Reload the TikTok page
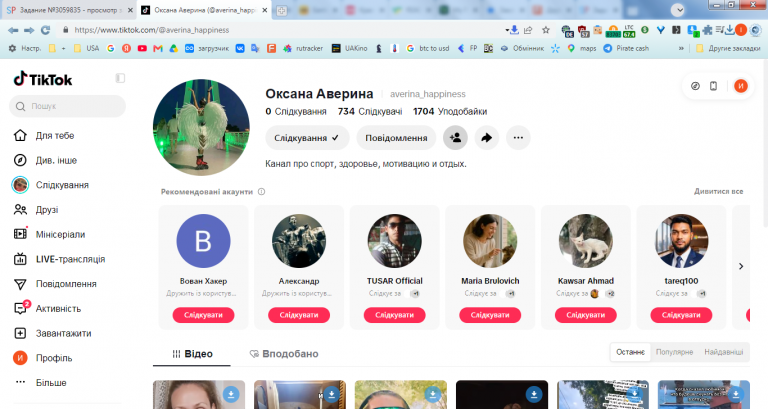The image size is (768, 409). point(45,30)
